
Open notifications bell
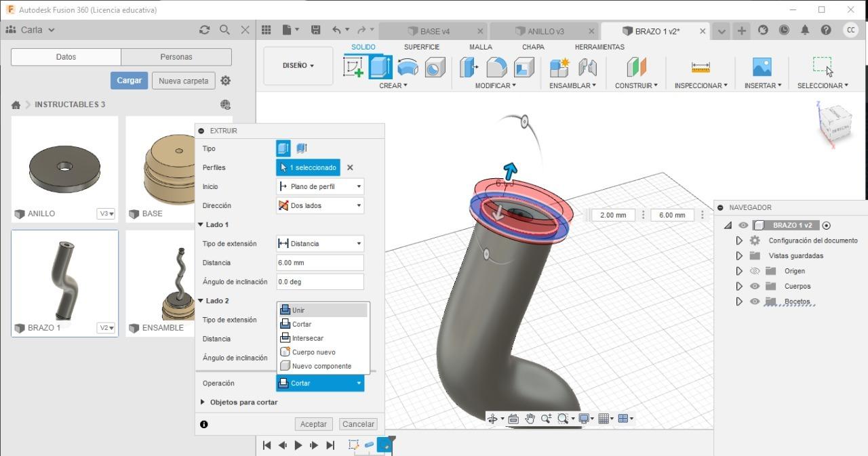(x=805, y=30)
